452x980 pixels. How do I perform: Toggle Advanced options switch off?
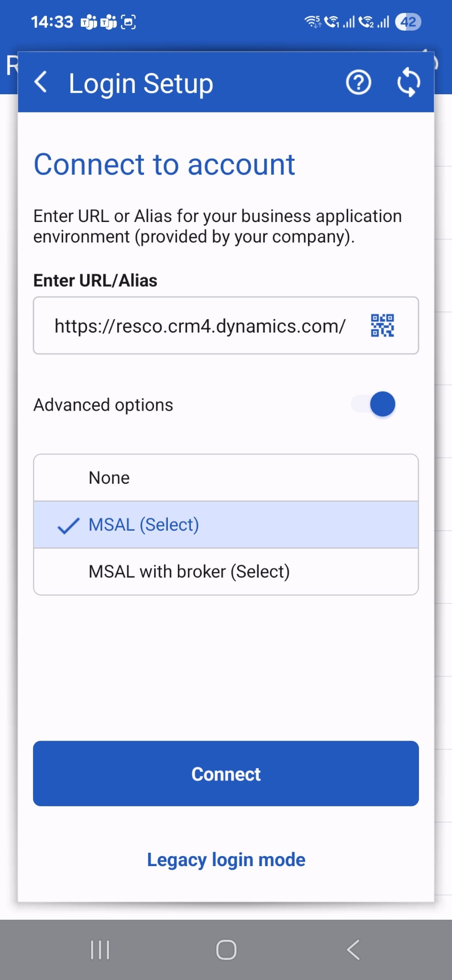point(374,404)
